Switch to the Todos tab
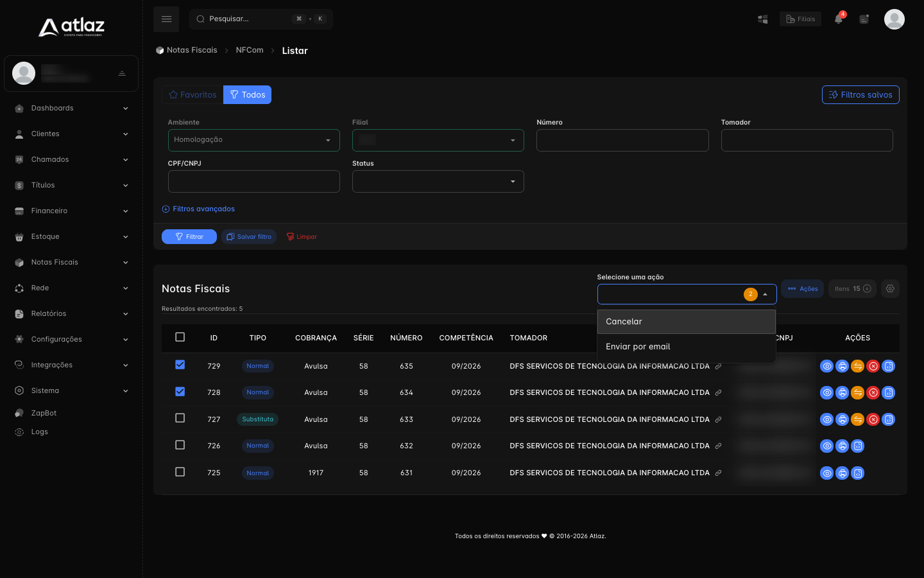924x578 pixels. [x=248, y=94]
